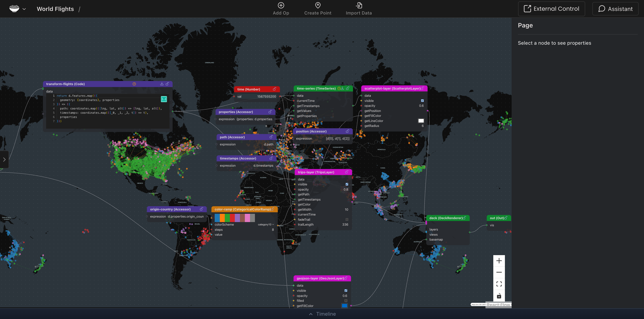
Task: Click the d.timestamps expression value
Action: tap(263, 166)
